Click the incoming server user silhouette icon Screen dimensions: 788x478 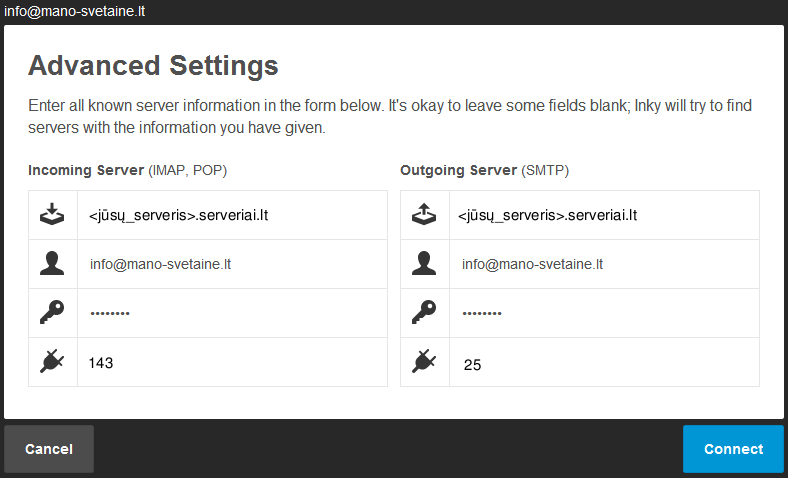pos(52,264)
